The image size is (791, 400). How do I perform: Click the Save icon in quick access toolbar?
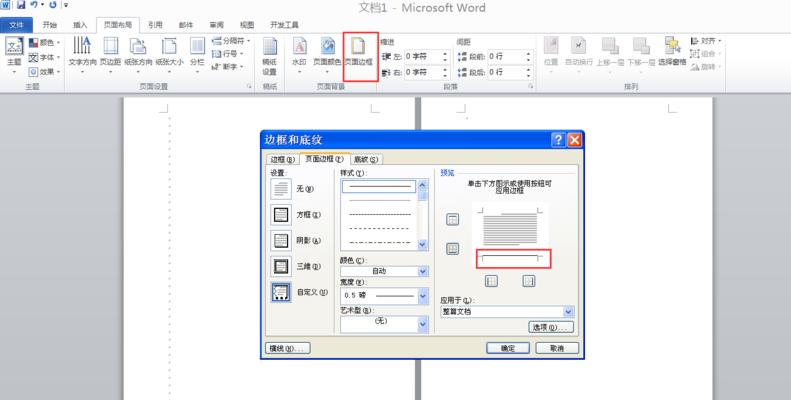point(21,5)
